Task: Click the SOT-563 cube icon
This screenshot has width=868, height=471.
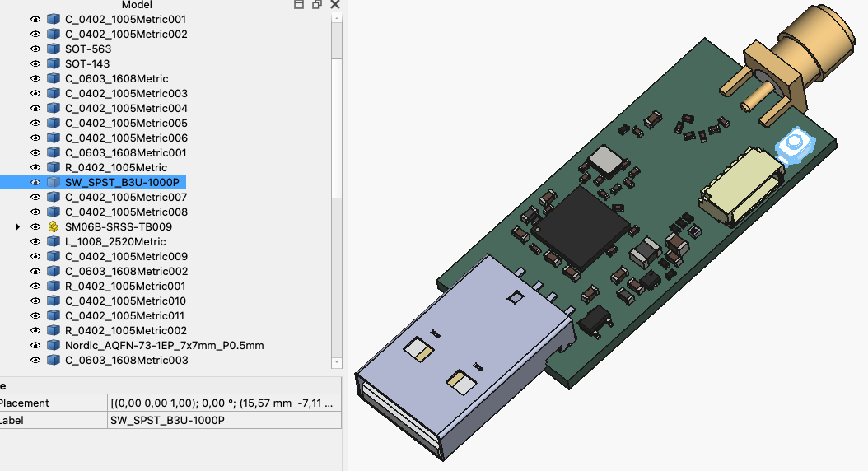Action: (54, 49)
